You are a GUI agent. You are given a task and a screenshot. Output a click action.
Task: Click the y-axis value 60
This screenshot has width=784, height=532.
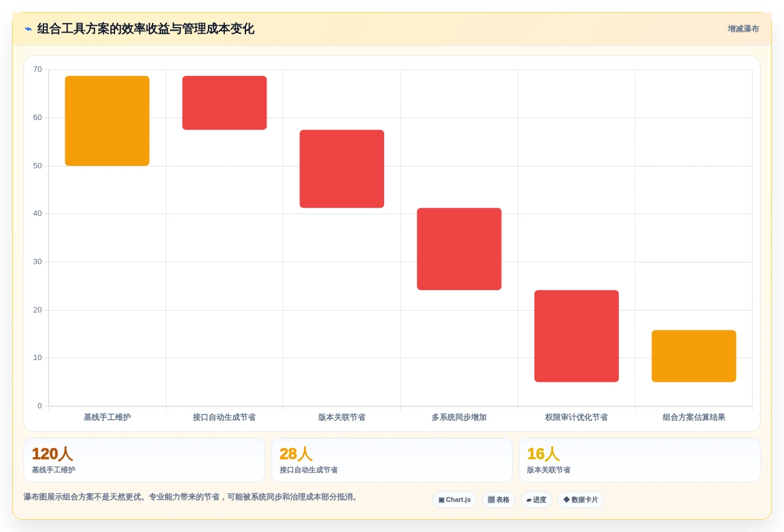37,118
